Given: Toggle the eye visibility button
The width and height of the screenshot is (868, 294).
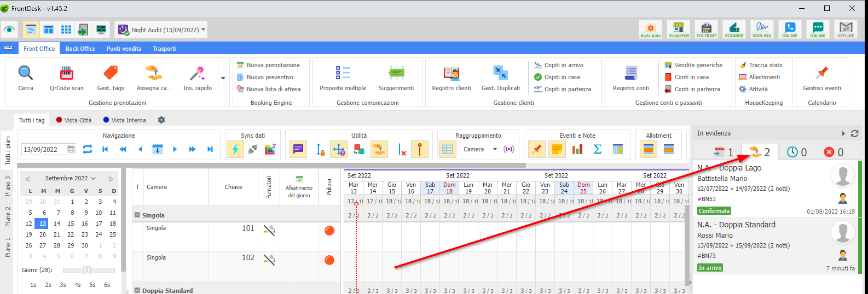Looking at the screenshot, I should (9, 30).
